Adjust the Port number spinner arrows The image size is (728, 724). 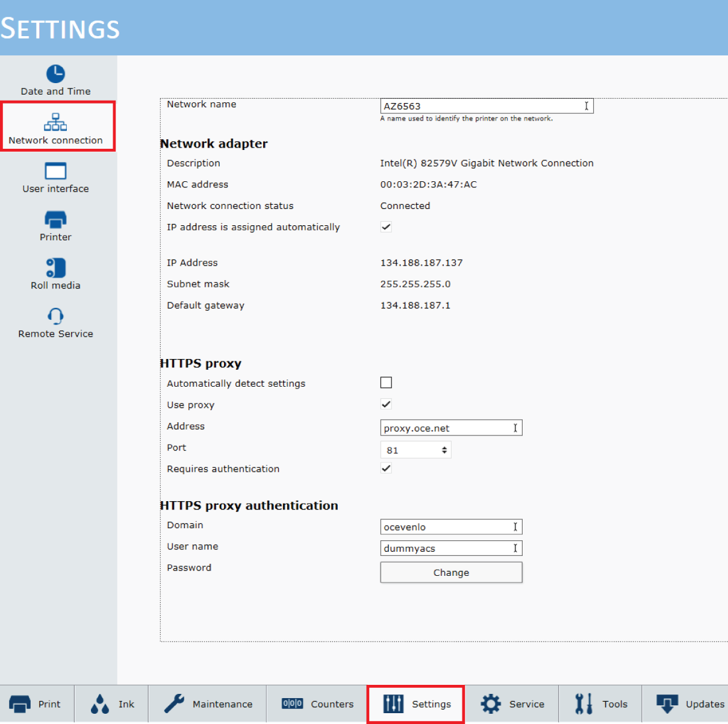444,450
